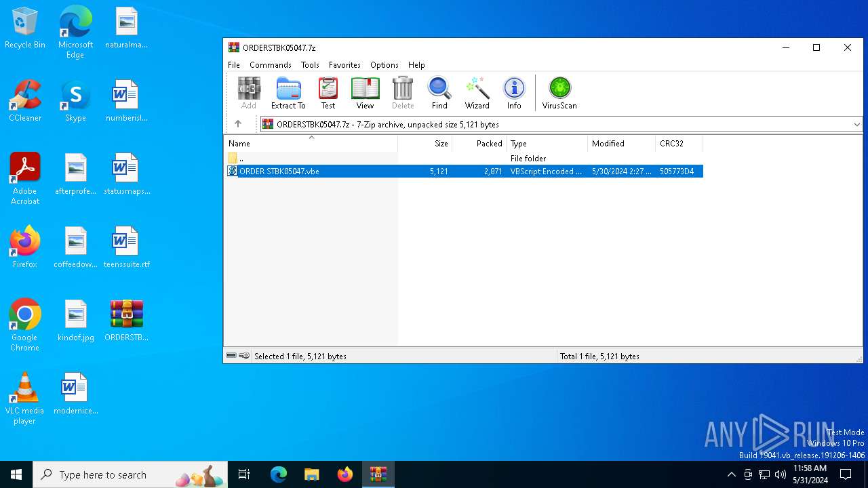Screen dimensions: 868x488
Task: Click the taskbar search box
Action: tap(130, 474)
